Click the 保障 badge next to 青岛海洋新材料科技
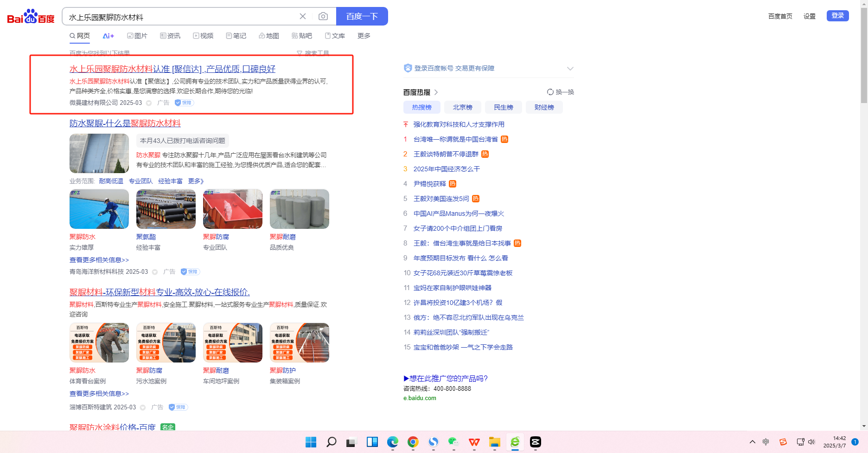868x453 pixels. tap(190, 272)
